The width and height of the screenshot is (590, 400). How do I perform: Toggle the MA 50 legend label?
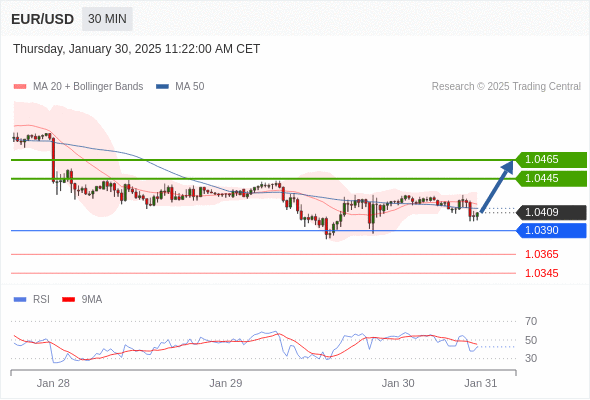[x=190, y=87]
